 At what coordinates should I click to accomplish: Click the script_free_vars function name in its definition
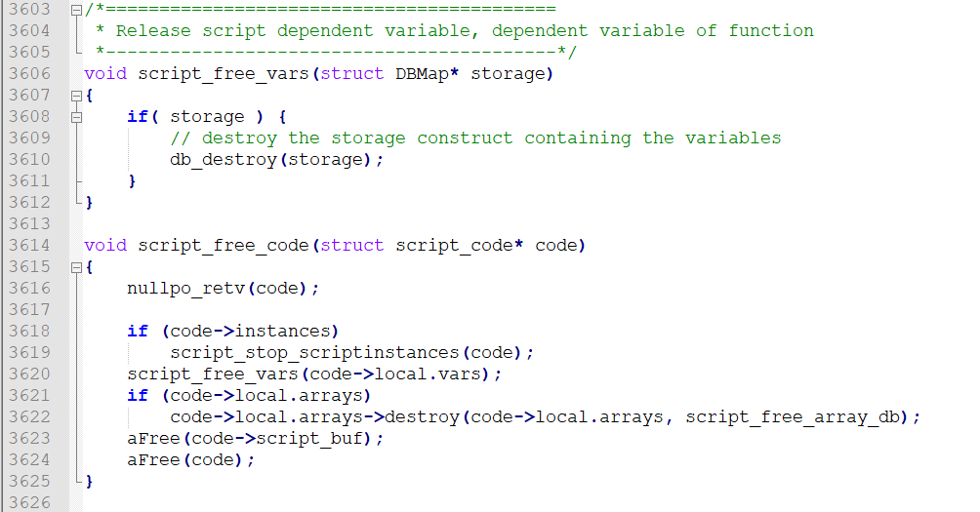click(224, 74)
